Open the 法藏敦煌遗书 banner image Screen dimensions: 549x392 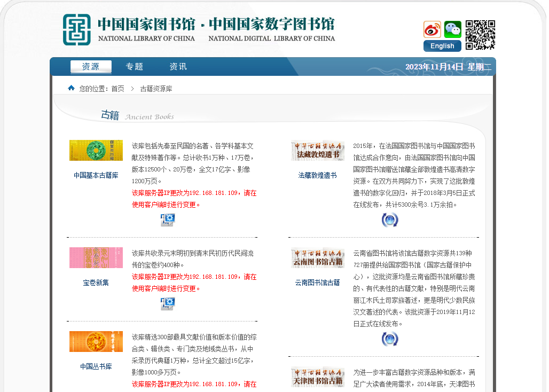[x=318, y=151]
